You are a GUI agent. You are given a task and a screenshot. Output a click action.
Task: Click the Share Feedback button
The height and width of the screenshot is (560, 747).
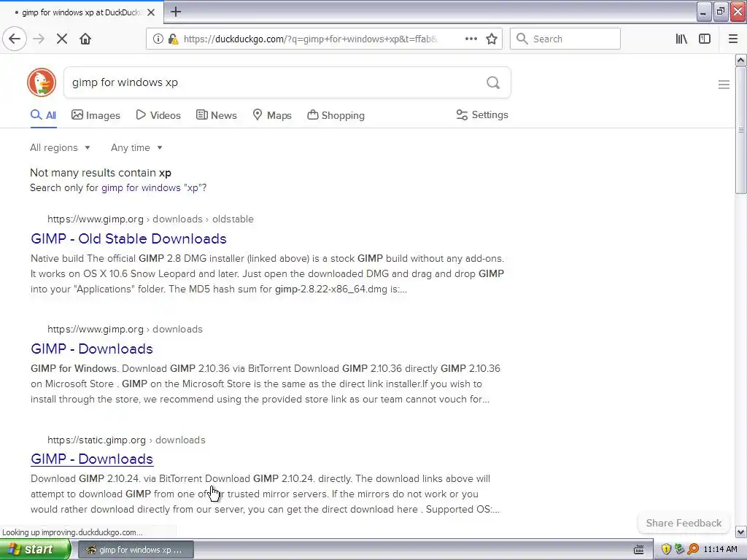[684, 523]
